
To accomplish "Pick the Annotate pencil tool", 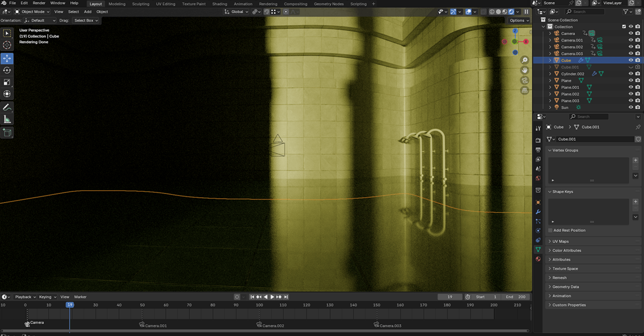I will pyautogui.click(x=7, y=107).
